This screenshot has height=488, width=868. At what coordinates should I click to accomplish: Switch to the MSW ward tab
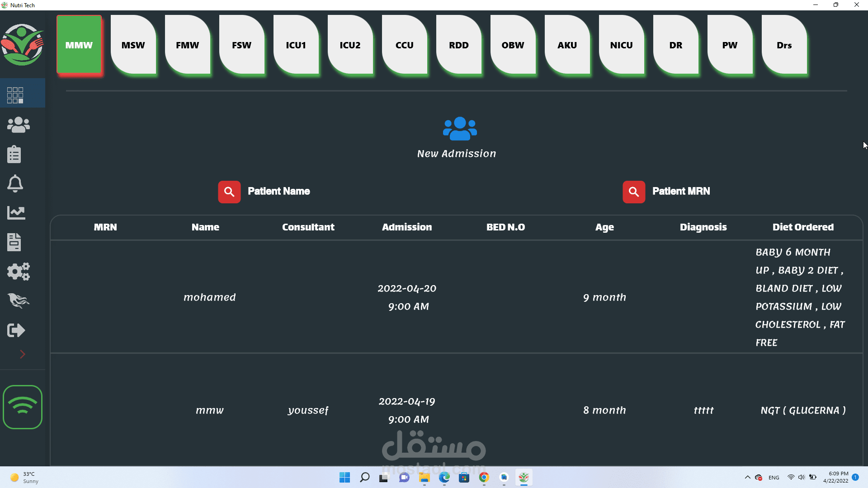(x=133, y=45)
